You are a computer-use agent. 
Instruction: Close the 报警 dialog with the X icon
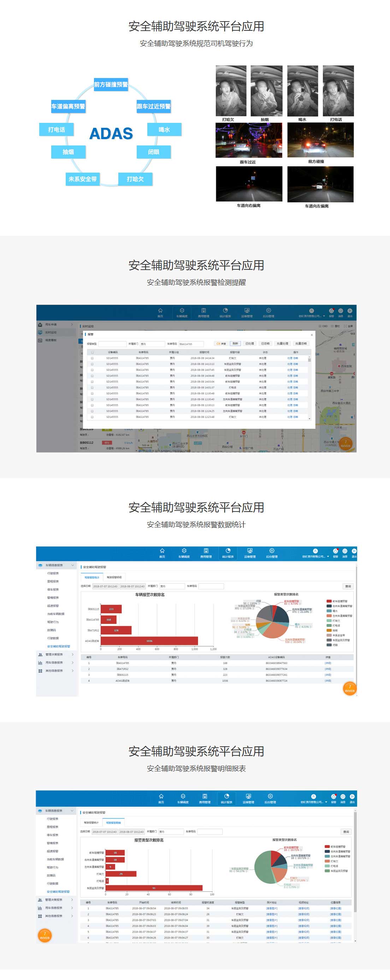[x=312, y=335]
